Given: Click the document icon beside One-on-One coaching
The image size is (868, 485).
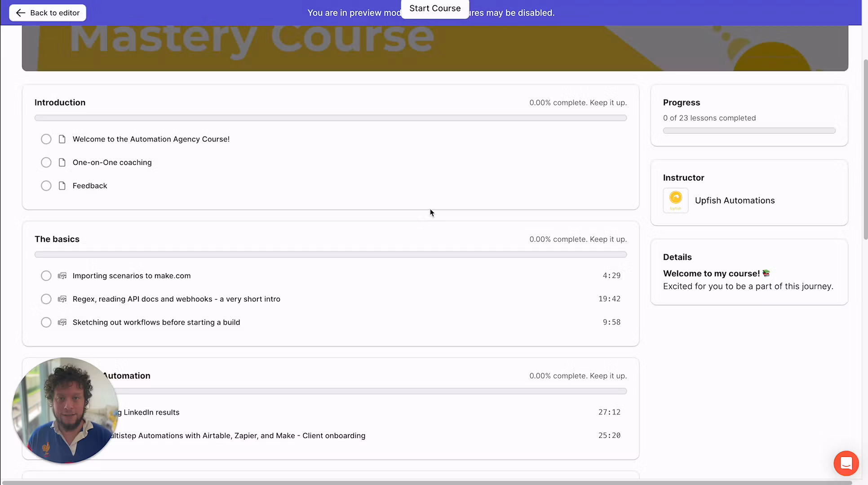Looking at the screenshot, I should coord(62,162).
